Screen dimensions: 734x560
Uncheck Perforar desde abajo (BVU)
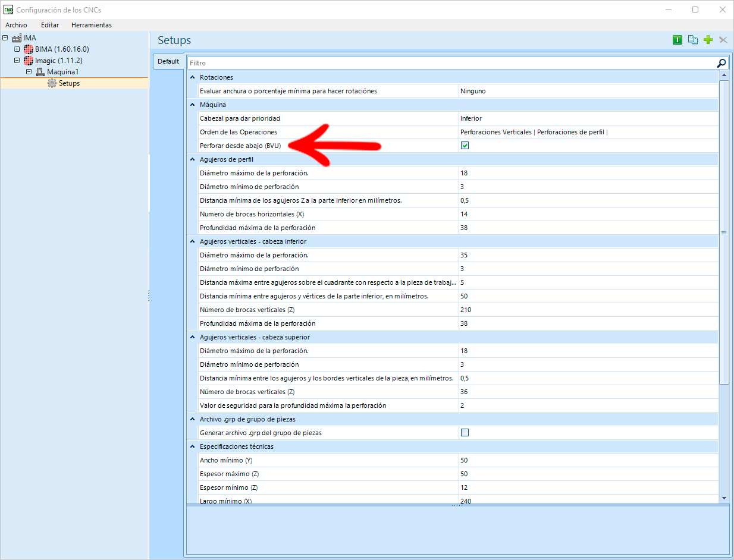465,146
